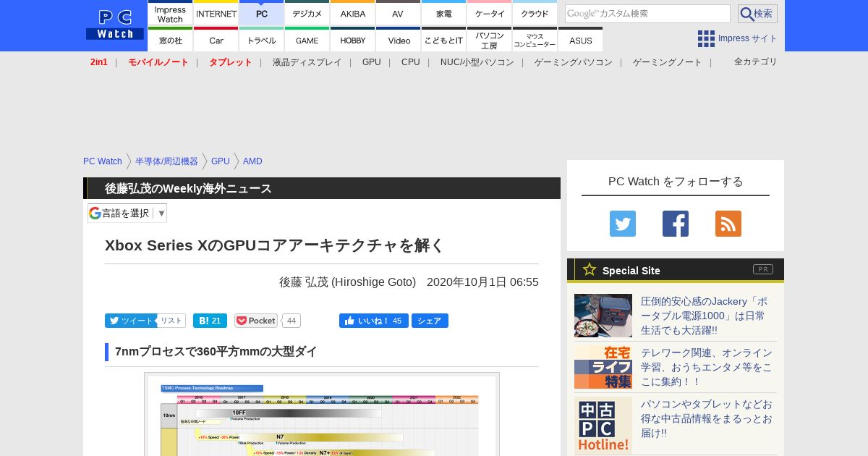Click the 半導体/周辺機器 breadcrumb
Screen dimensions: 868x456
click(x=166, y=161)
